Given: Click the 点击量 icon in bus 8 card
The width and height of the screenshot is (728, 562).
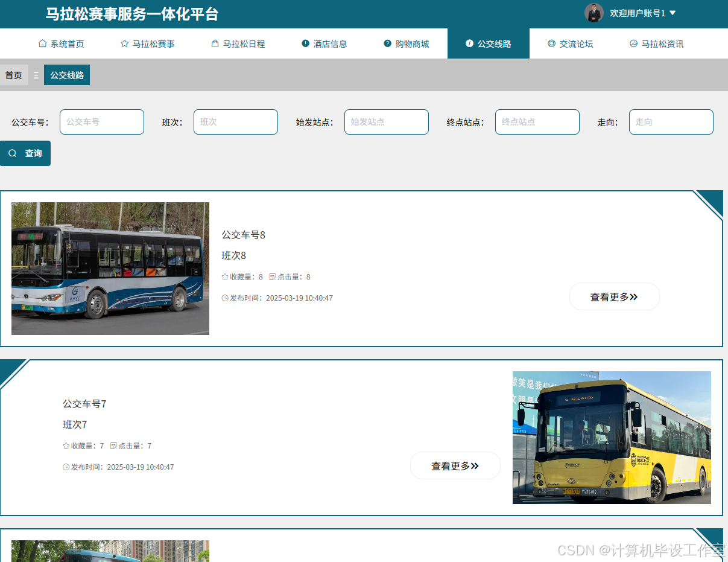Looking at the screenshot, I should (273, 277).
